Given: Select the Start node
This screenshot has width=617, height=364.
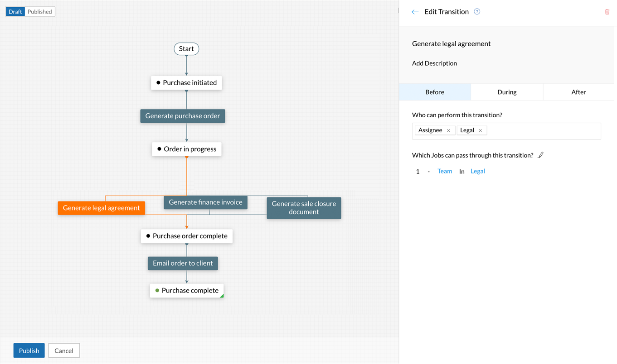Looking at the screenshot, I should 186,49.
